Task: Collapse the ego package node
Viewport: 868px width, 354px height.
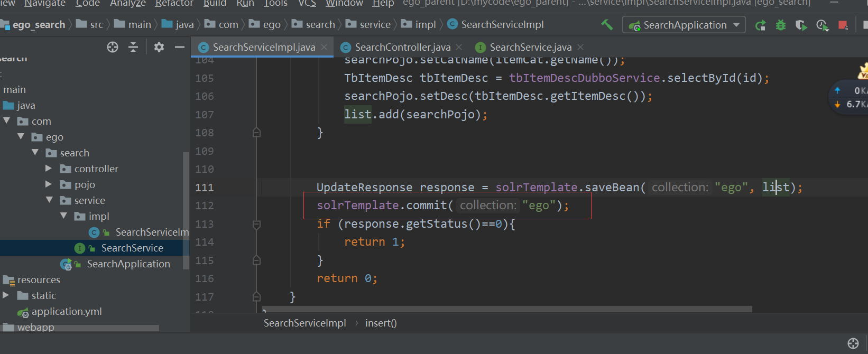Action: pos(21,137)
